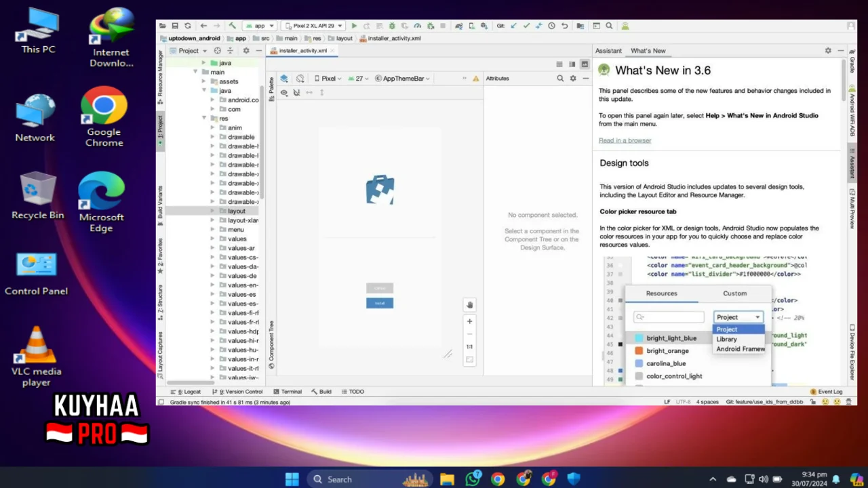
Task: Open the AppThemeBar theme dropdown
Action: pos(403,79)
